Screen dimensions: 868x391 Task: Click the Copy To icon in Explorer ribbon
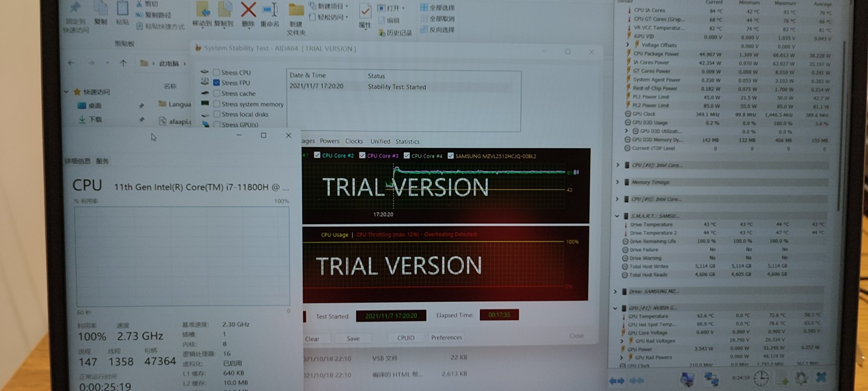click(x=225, y=9)
